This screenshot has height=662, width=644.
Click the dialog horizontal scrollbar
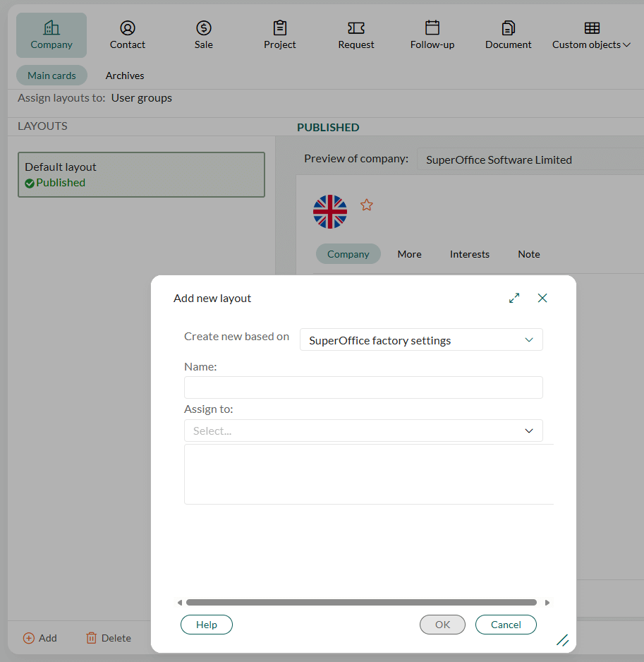pyautogui.click(x=361, y=603)
